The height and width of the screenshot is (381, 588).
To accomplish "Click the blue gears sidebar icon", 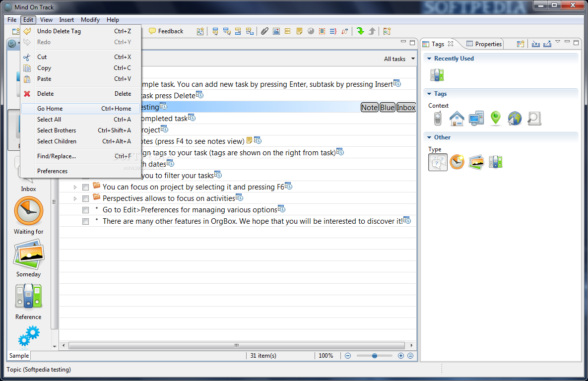I will coord(28,336).
